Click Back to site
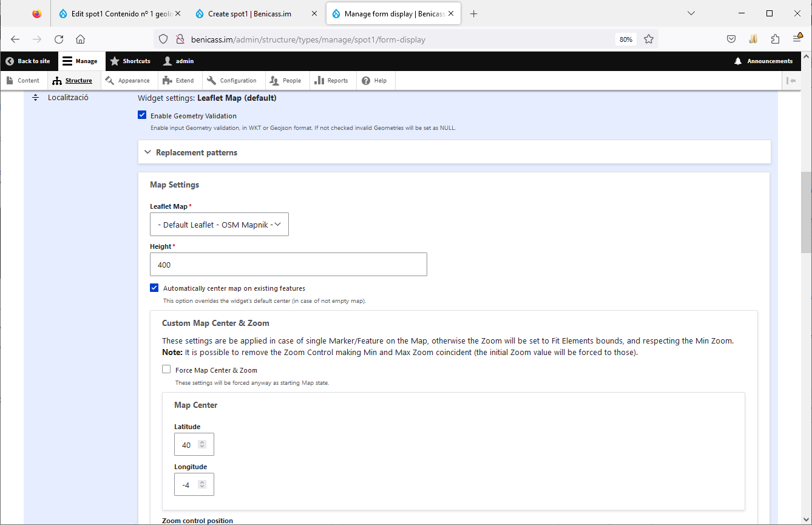812x525 pixels. coord(29,61)
